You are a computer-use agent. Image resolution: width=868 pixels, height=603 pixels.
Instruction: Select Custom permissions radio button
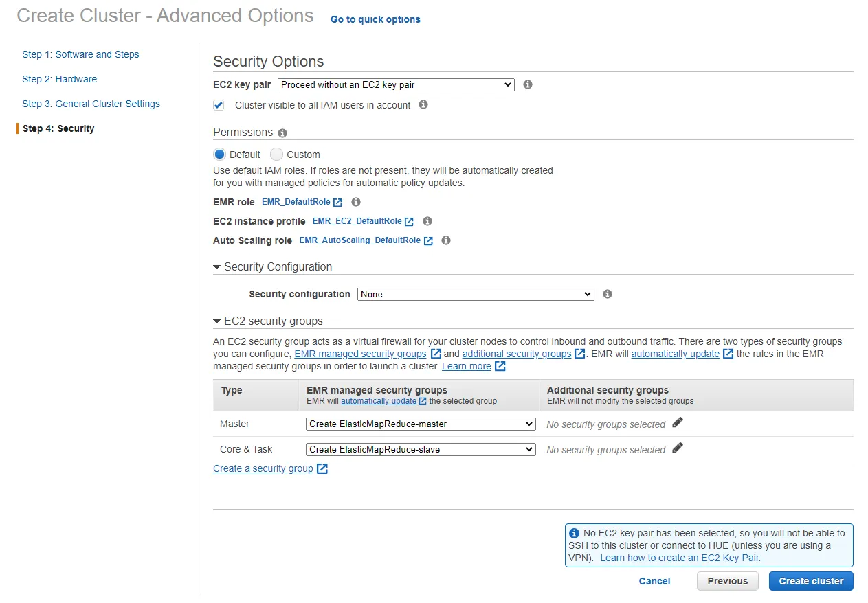pyautogui.click(x=276, y=155)
